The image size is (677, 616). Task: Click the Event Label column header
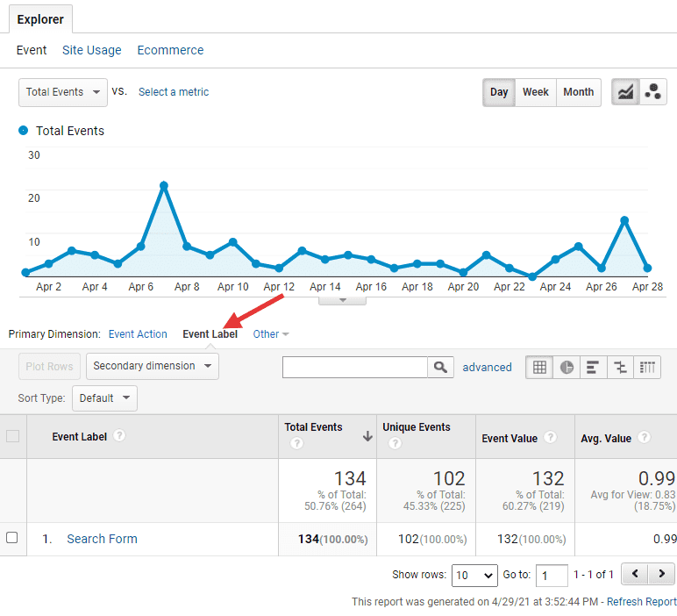[80, 437]
